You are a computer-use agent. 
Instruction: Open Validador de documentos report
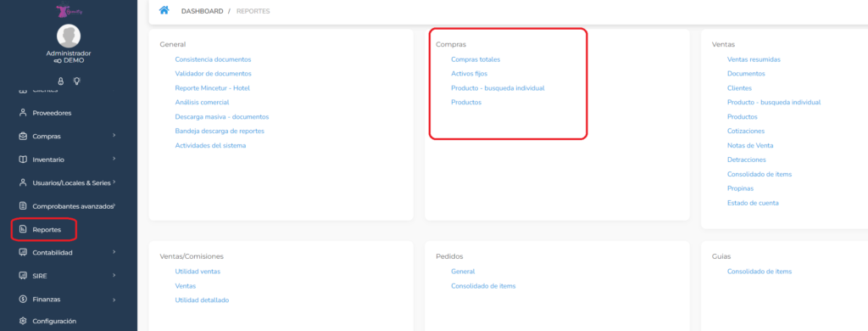[213, 74]
